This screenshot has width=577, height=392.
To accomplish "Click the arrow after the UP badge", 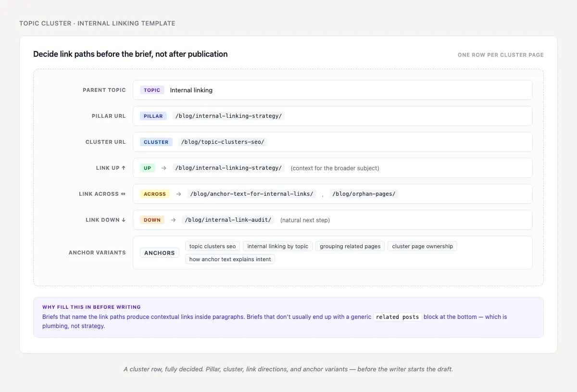I will point(164,168).
